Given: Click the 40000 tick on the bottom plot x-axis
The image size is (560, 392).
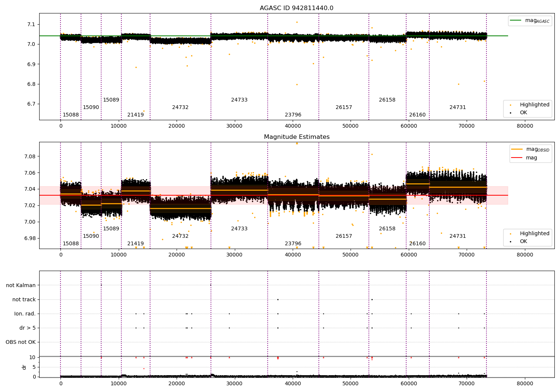Looking at the screenshot, I should 293,383.
